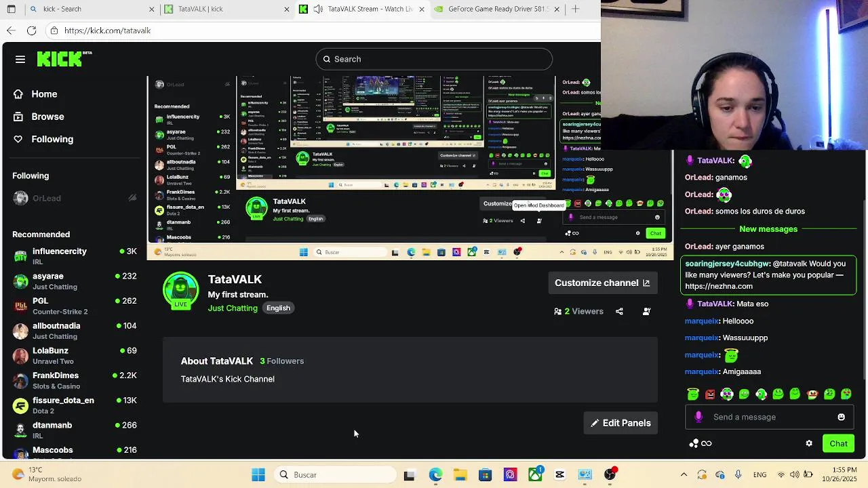This screenshot has width=868, height=488.
Task: Open a new browser tab
Action: point(575,9)
